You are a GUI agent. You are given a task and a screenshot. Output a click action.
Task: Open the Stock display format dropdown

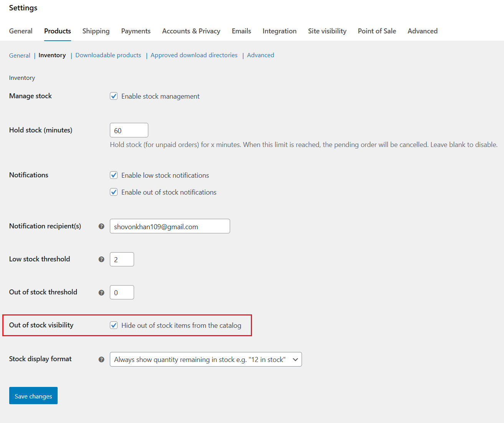[x=206, y=359]
